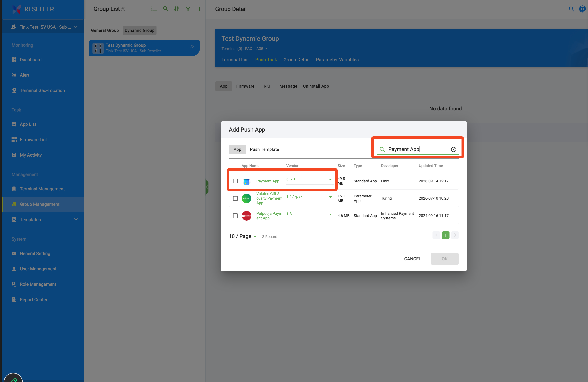Open Parameter Variables tab
Screen dimensions: 588x382
coord(337,60)
